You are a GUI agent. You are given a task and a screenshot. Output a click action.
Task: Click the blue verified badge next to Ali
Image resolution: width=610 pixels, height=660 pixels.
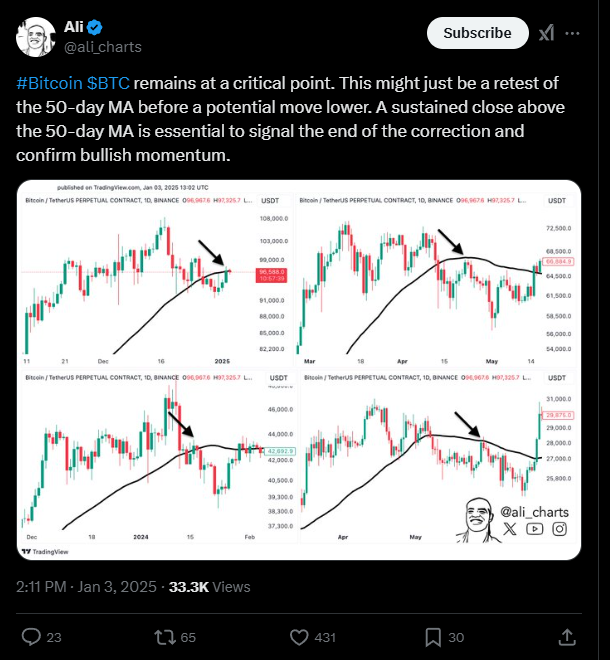click(x=95, y=28)
